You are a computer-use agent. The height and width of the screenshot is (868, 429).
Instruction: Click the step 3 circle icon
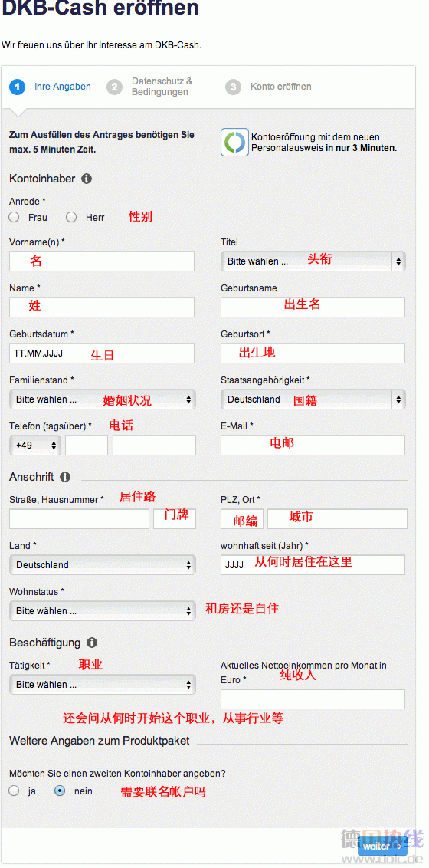coord(234,87)
